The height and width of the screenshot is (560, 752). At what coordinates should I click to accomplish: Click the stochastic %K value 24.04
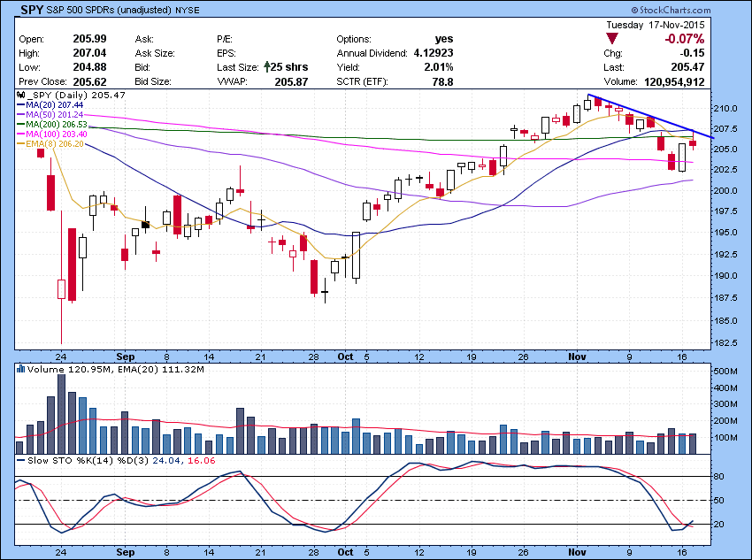tap(166, 460)
